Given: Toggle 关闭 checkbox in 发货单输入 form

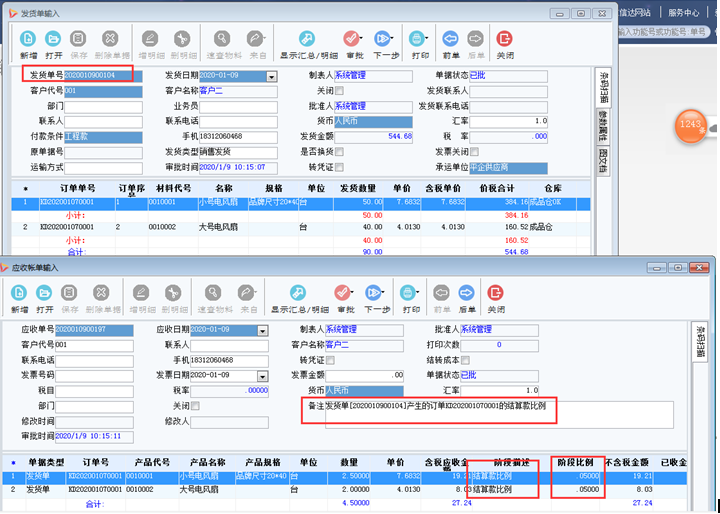Looking at the screenshot, I should 339,90.
